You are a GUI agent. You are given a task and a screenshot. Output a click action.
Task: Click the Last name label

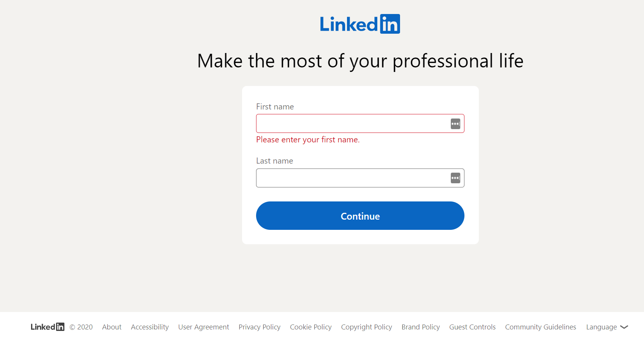click(275, 161)
